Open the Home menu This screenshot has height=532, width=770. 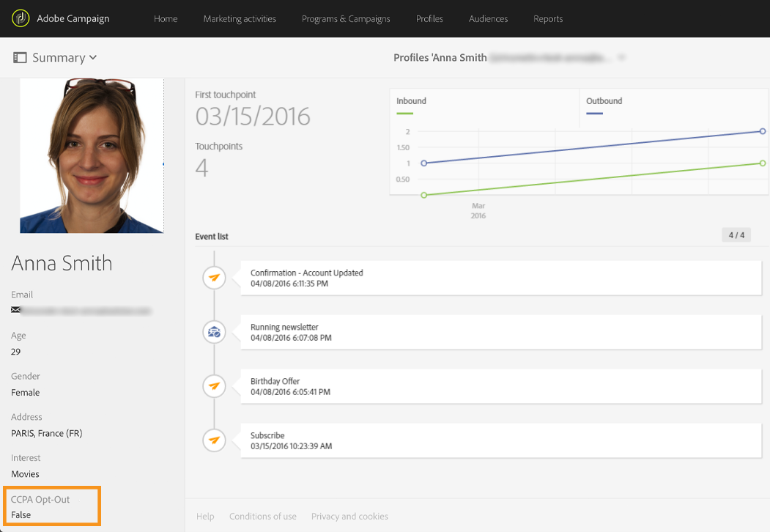[166, 19]
